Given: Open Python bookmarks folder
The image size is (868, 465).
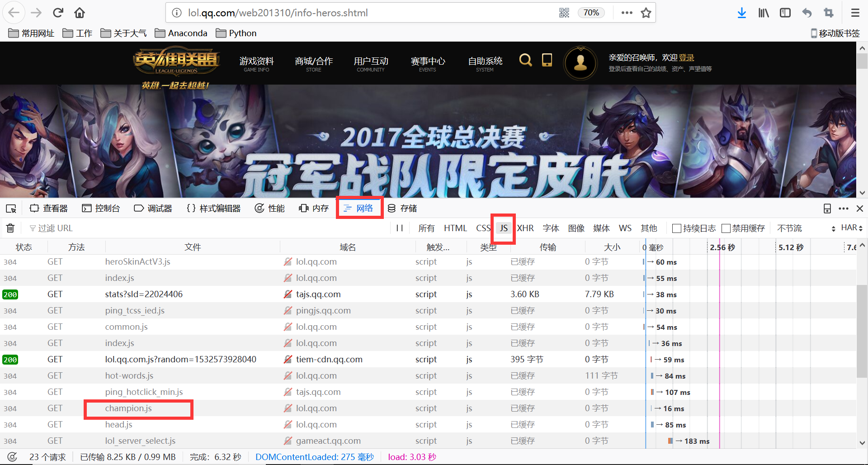Looking at the screenshot, I should click(236, 33).
